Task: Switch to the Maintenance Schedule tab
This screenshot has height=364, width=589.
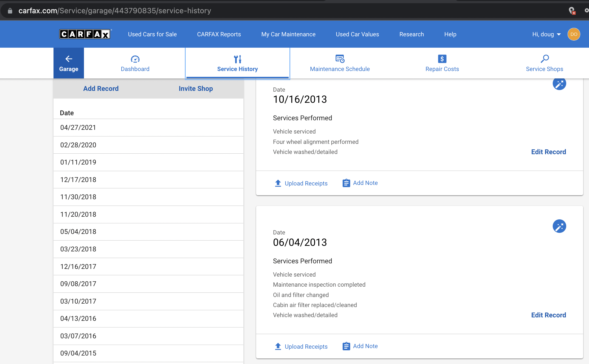Action: tap(340, 63)
